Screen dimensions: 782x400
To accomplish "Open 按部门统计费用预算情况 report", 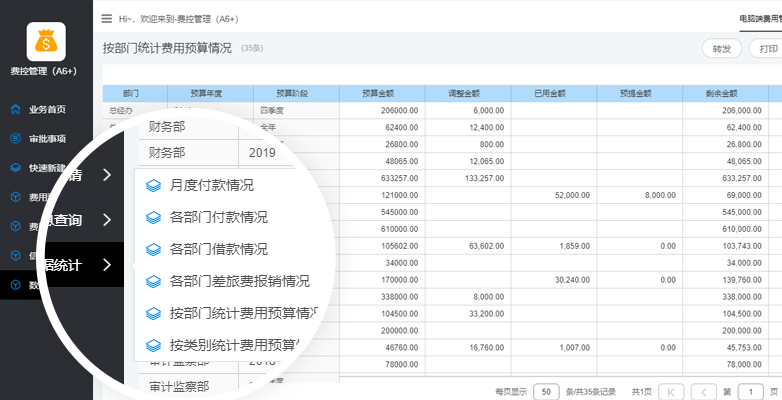I will pos(243,313).
